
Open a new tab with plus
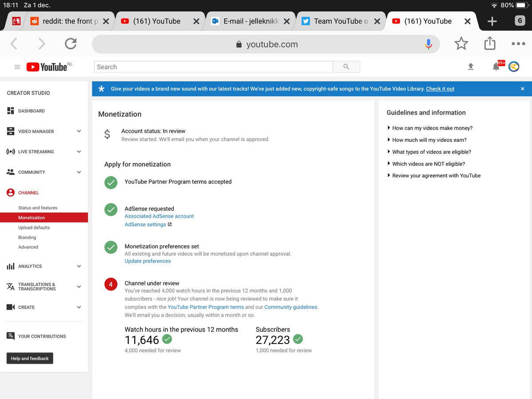[492, 21]
